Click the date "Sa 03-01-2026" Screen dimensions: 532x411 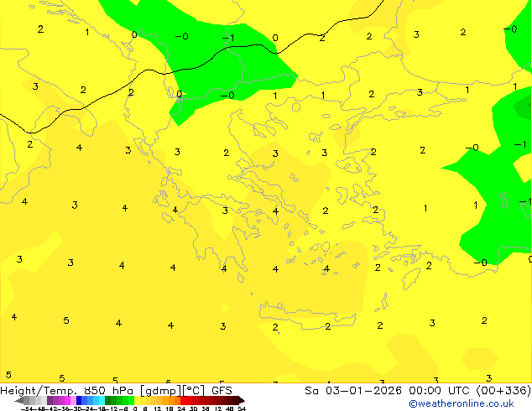pyautogui.click(x=353, y=391)
